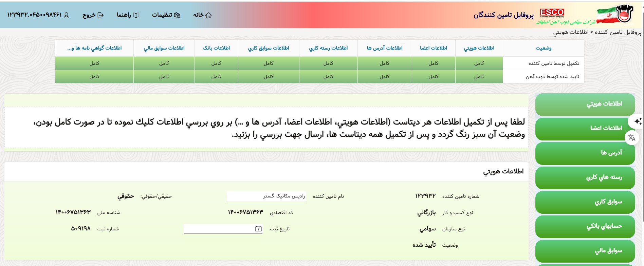The image size is (644, 266).
Task: Click the حقيقي/حقوقي label
Action: [x=156, y=196]
